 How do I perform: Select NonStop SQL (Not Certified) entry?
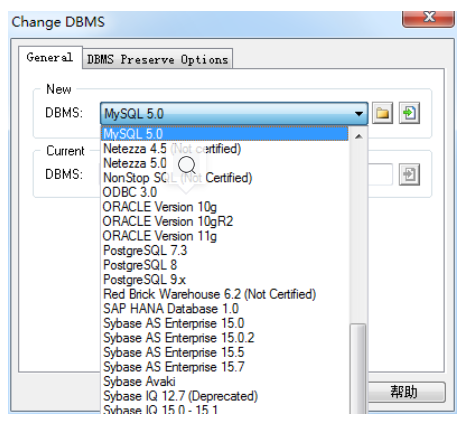(x=224, y=178)
